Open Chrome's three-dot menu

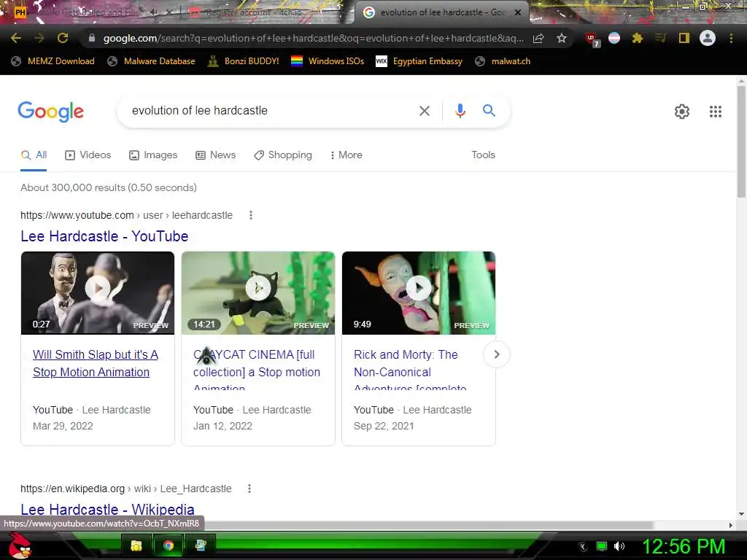731,38
